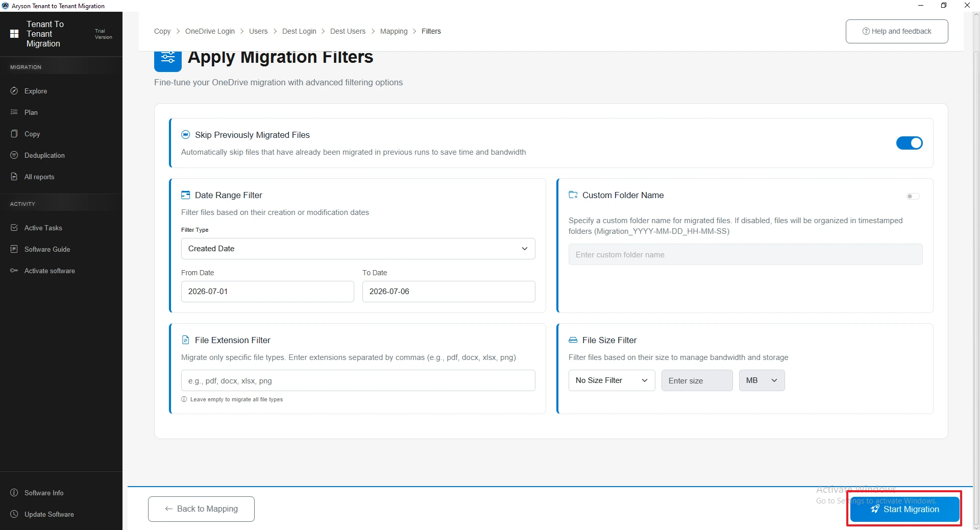The image size is (980, 530).
Task: Click the Aryson app icon in title bar
Action: pyautogui.click(x=6, y=6)
